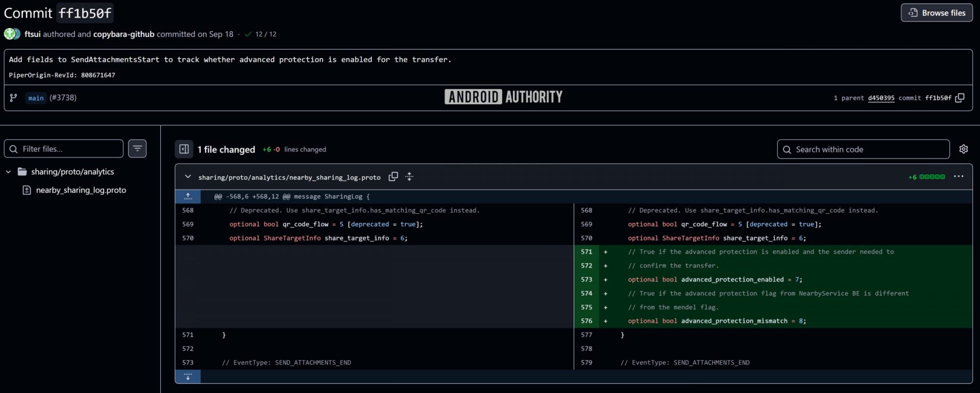The height and width of the screenshot is (393, 980).
Task: Open the copybara-github committer link
Action: click(x=124, y=34)
